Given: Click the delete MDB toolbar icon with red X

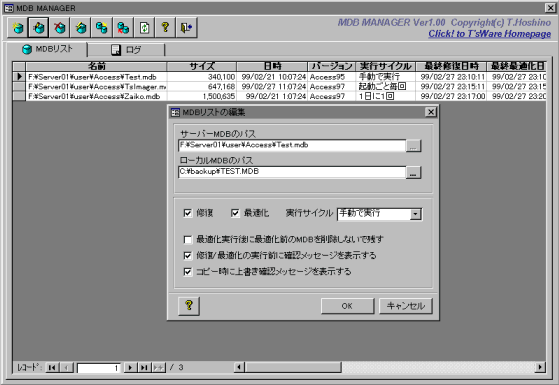Looking at the screenshot, I should coord(60,27).
